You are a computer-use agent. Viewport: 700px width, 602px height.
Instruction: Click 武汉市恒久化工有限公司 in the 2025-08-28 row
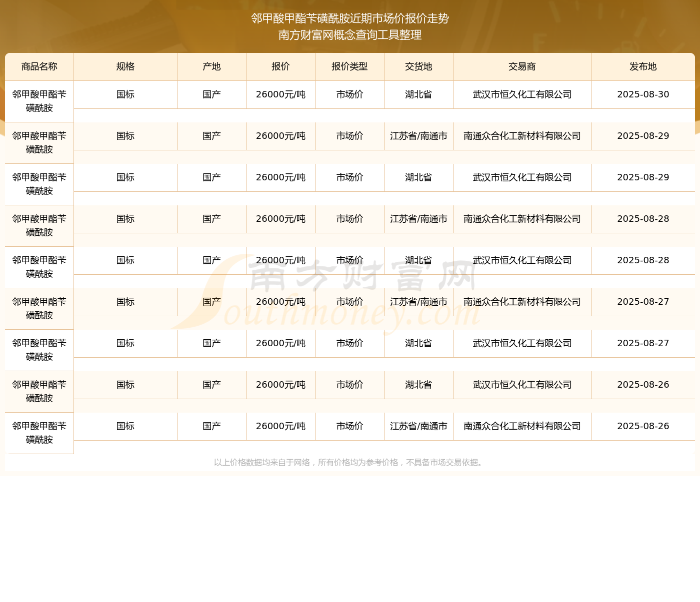coord(522,260)
